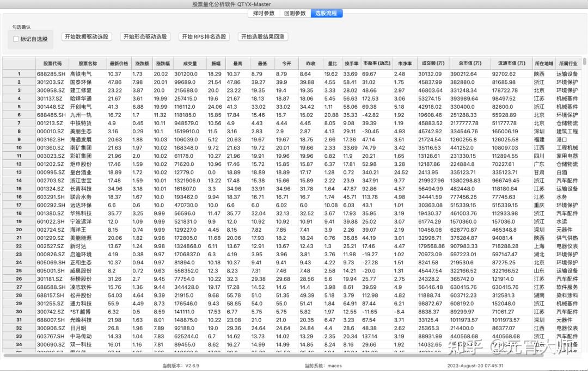Click the 所属行业 column header
The width and height of the screenshot is (588, 371).
[x=568, y=64]
